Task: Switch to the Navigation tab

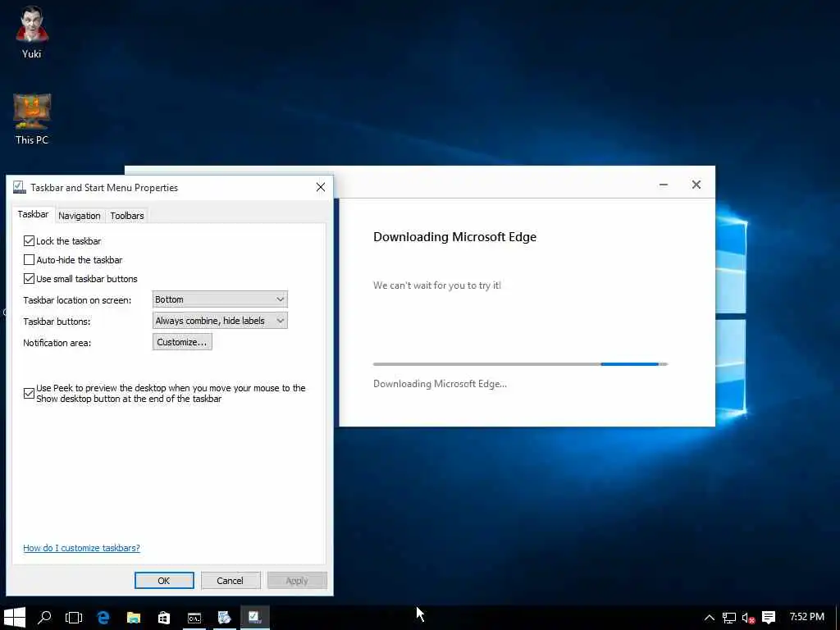Action: click(x=80, y=216)
